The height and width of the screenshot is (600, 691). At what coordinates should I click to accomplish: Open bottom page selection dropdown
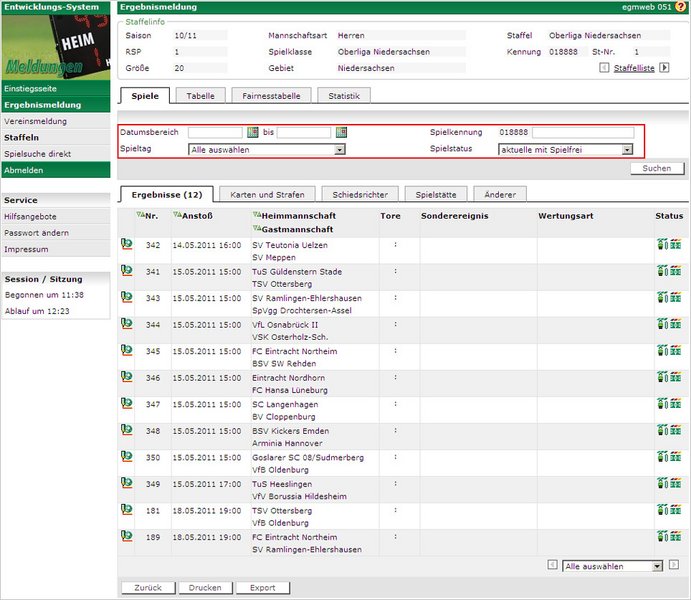pyautogui.click(x=657, y=566)
